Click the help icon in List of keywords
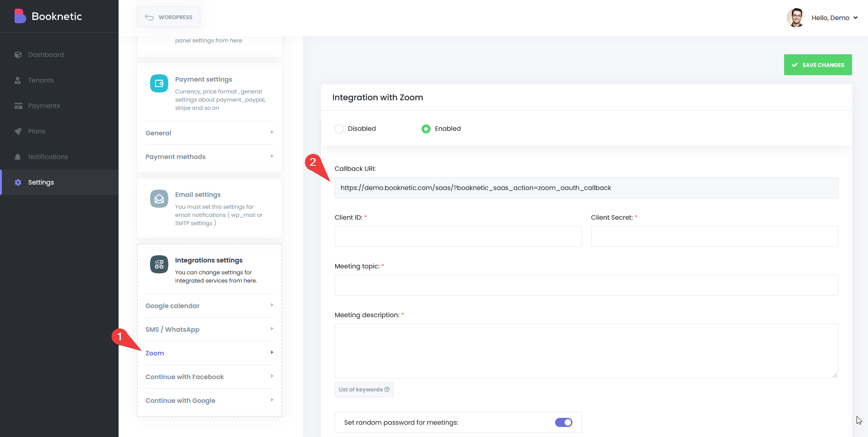The width and height of the screenshot is (868, 437). (x=387, y=390)
